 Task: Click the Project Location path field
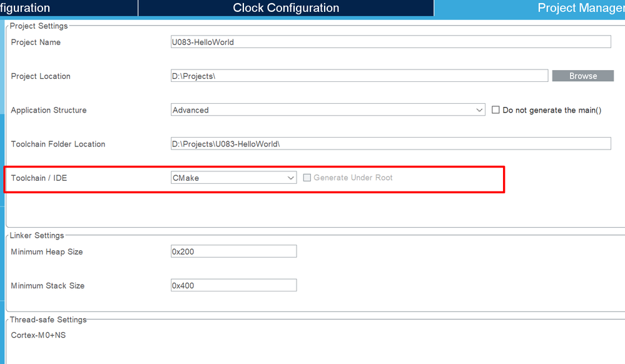pos(359,76)
